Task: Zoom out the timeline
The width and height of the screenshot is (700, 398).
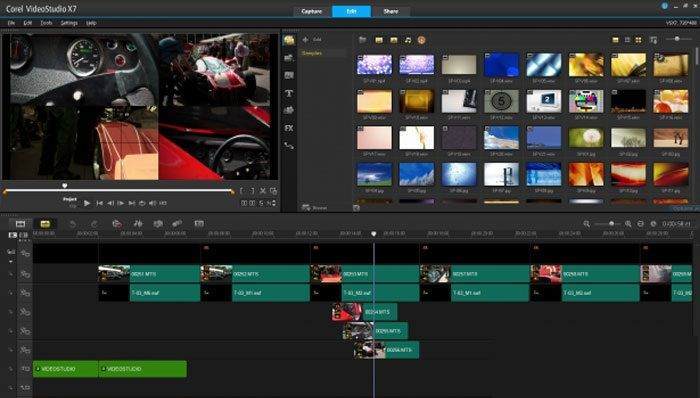Action: coord(587,224)
